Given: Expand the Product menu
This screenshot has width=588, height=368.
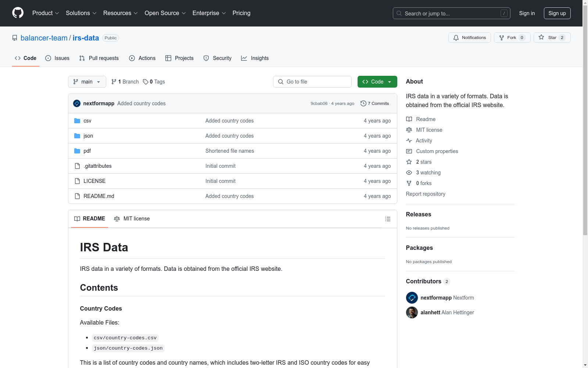Looking at the screenshot, I should pyautogui.click(x=46, y=13).
